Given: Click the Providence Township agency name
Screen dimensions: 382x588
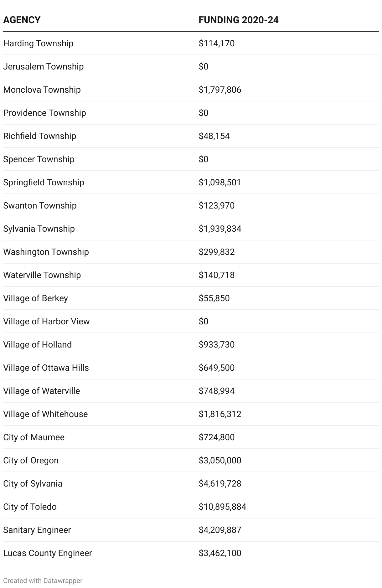Looking at the screenshot, I should (44, 113).
